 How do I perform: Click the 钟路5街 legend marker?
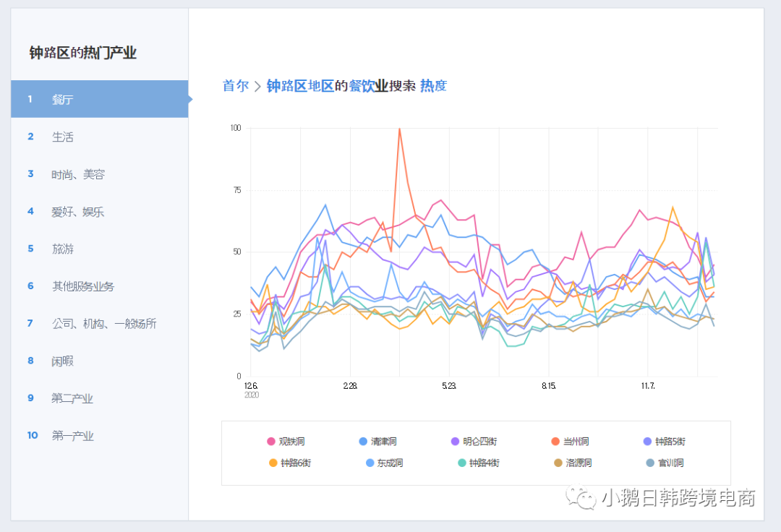click(x=649, y=441)
